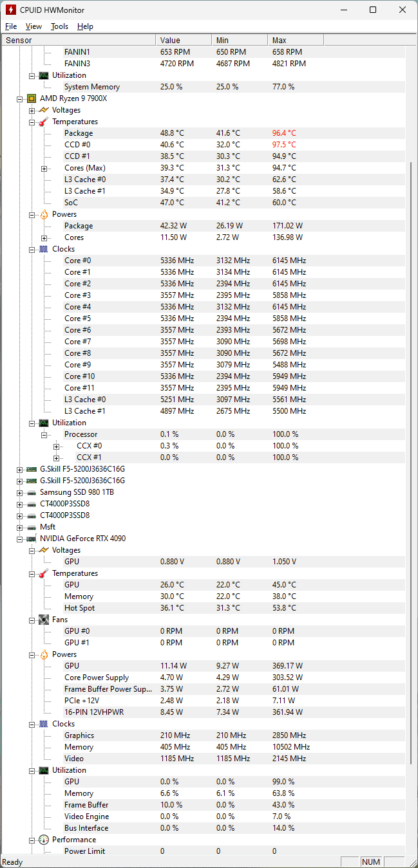The image size is (418, 868).
Task: Select the Core #11 clock row
Action: tap(203, 388)
